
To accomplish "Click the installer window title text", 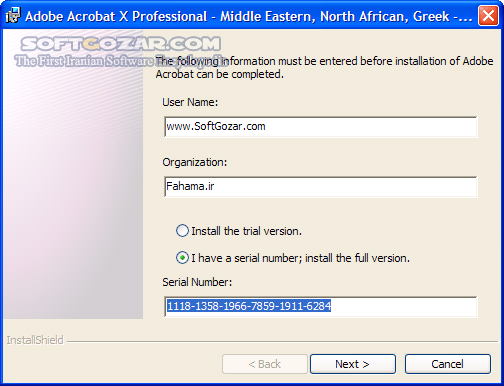I will (x=249, y=16).
